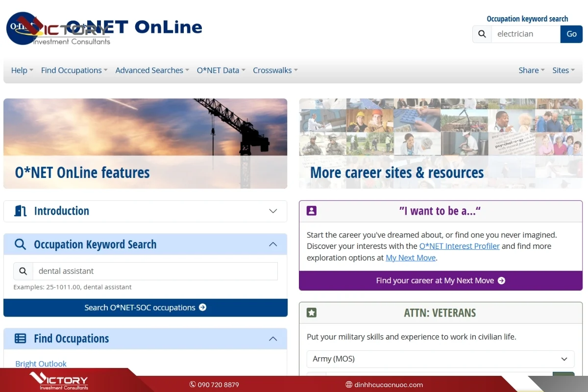Screen dimensions: 588x392
Task: Click Search O*NET-SOC occupations button
Action: pyautogui.click(x=145, y=308)
